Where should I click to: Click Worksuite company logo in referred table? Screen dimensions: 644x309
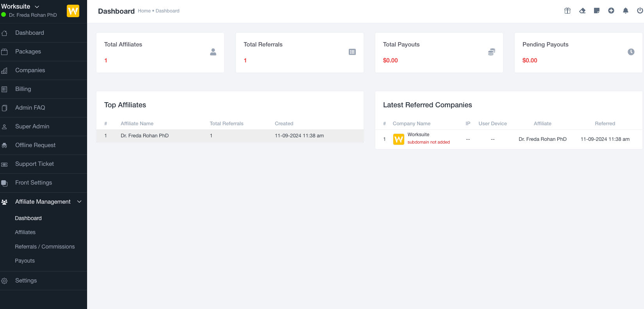[399, 139]
